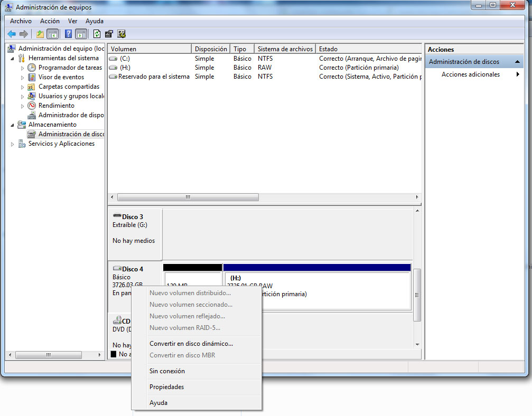Screen dimensions: 532x416
Task: Open the blue Help question mark icon
Action: point(68,34)
